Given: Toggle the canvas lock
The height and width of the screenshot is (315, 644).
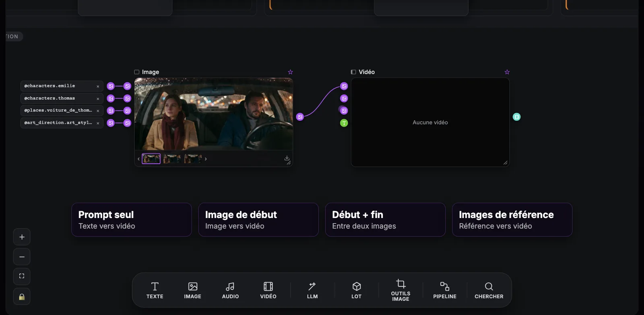Looking at the screenshot, I should pyautogui.click(x=22, y=296).
